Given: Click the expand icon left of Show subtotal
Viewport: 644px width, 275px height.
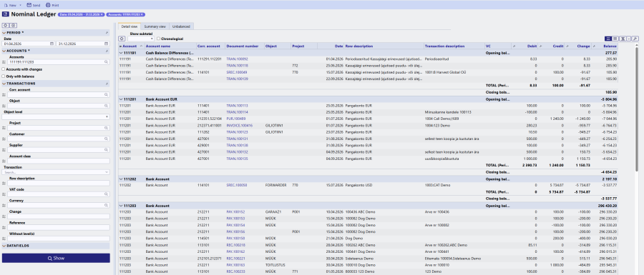Looking at the screenshot, I should tap(122, 39).
